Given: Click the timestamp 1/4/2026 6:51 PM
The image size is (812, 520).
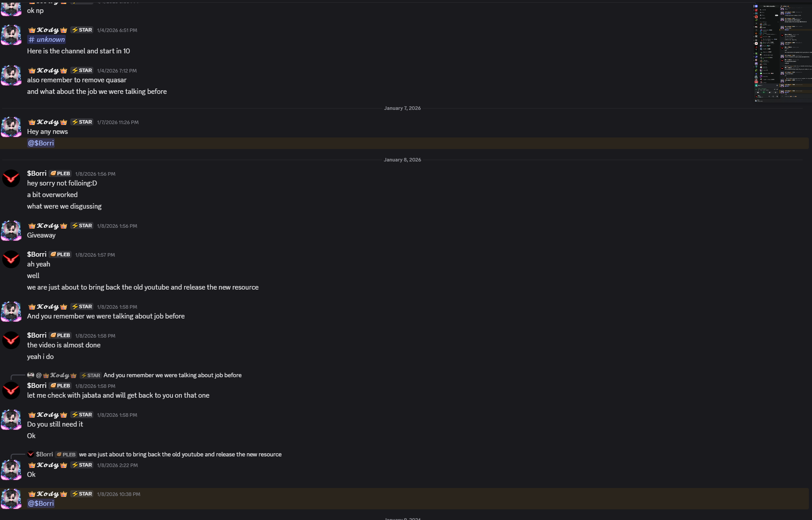Looking at the screenshot, I should coord(117,31).
